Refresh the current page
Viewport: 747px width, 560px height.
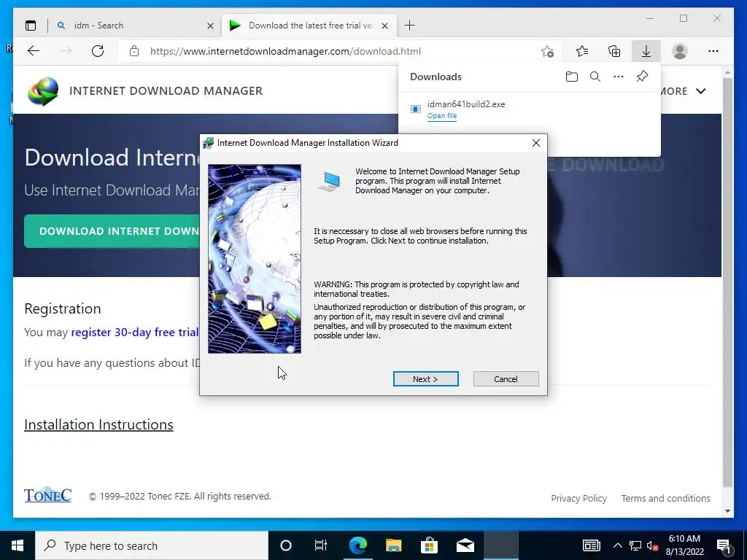coord(98,51)
